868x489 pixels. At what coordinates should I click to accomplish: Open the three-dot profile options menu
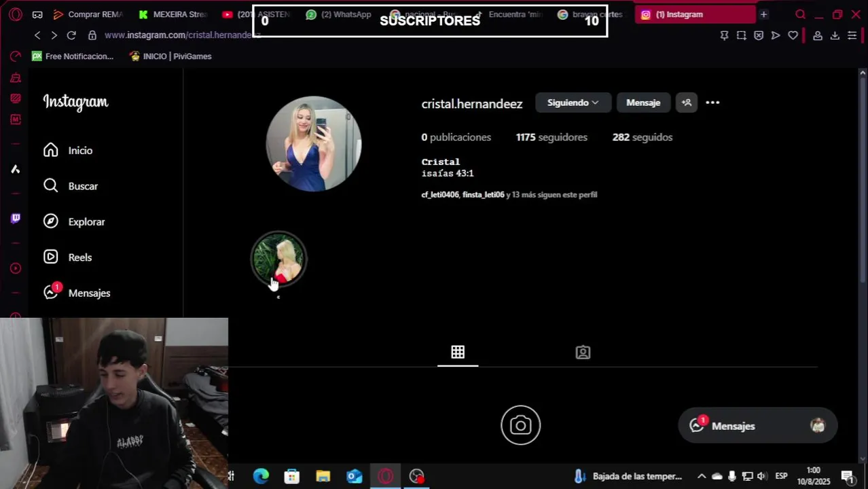712,103
